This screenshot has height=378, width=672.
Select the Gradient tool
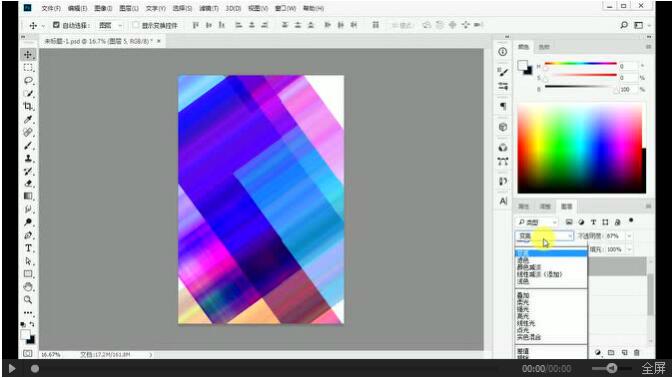click(x=28, y=196)
